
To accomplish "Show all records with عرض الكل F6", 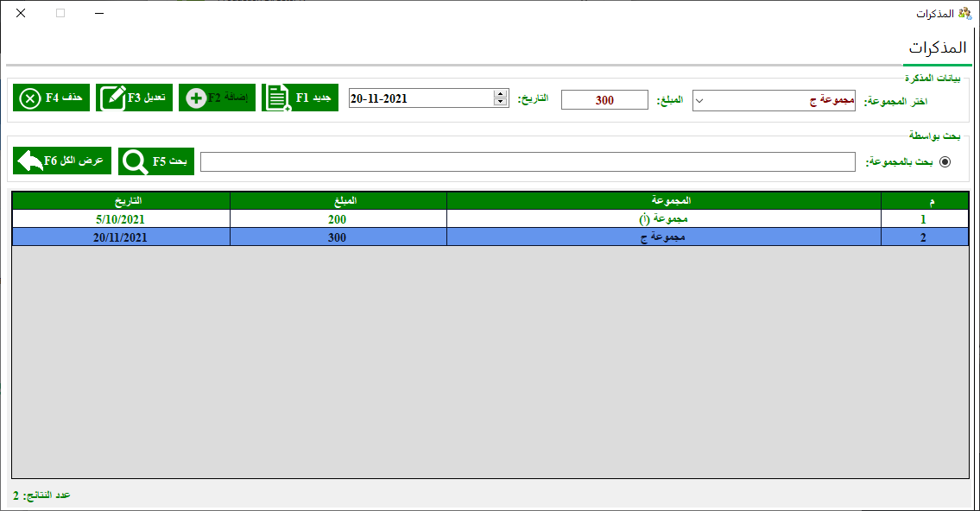I will pyautogui.click(x=64, y=161).
